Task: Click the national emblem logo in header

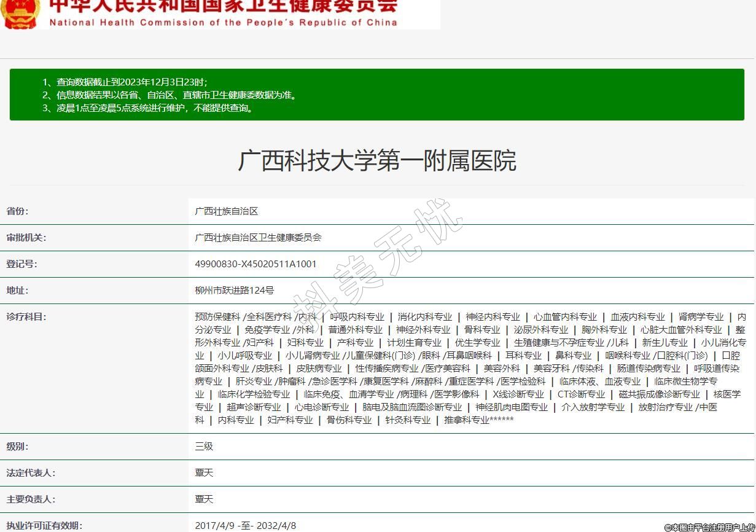Action: click(x=20, y=14)
